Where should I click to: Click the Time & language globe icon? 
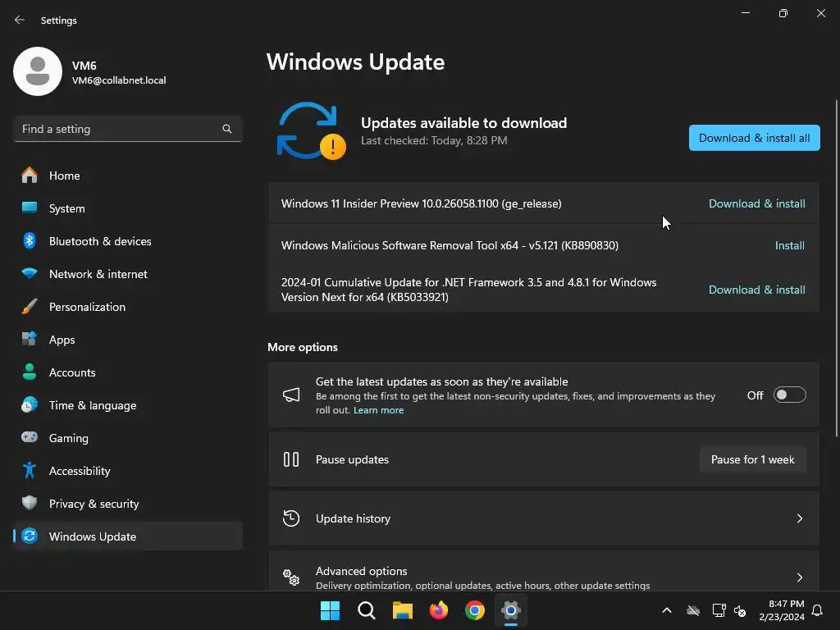point(30,404)
